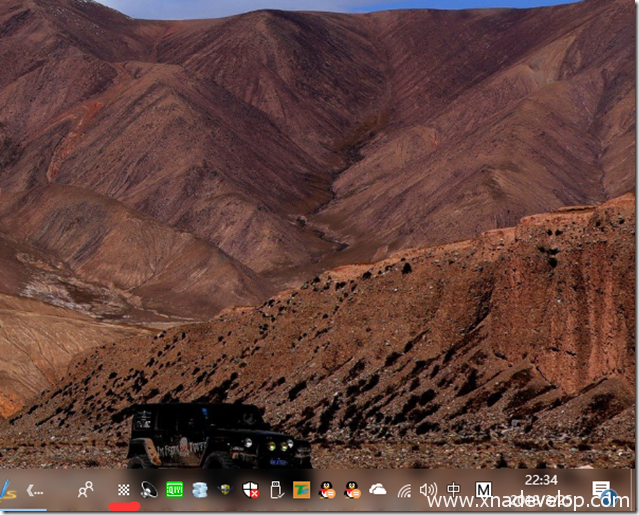Open the Action Center notifications icon
639x515 pixels.
click(x=602, y=490)
